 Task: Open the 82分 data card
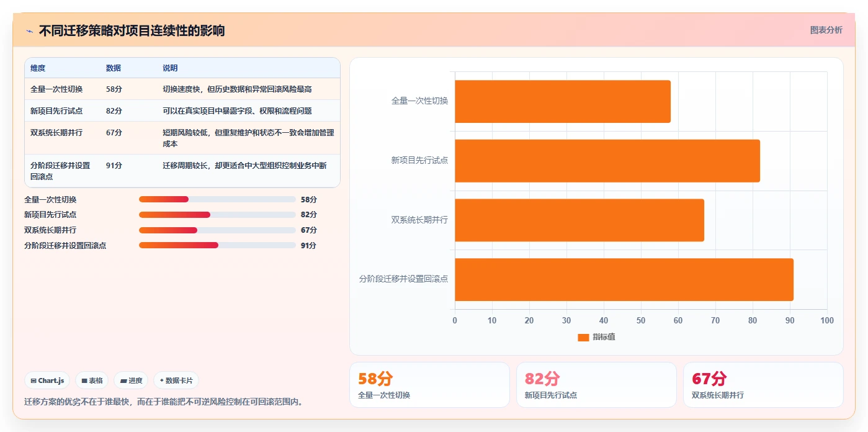(x=596, y=385)
